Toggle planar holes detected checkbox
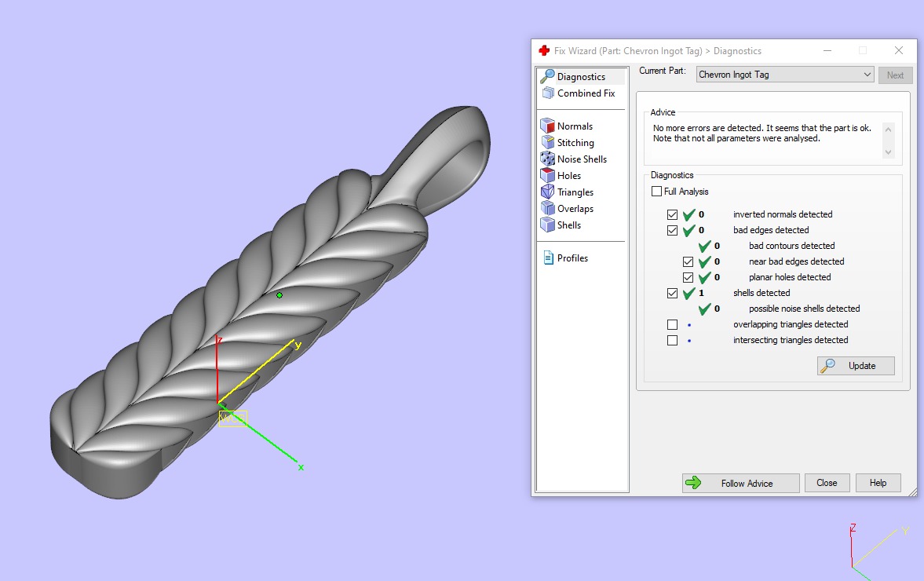Viewport: 924px width, 581px height. [688, 277]
